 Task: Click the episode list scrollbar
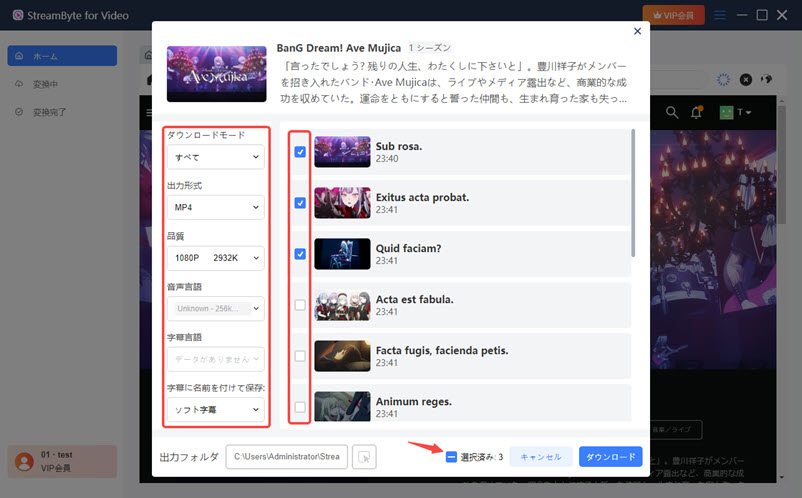pyautogui.click(x=633, y=193)
